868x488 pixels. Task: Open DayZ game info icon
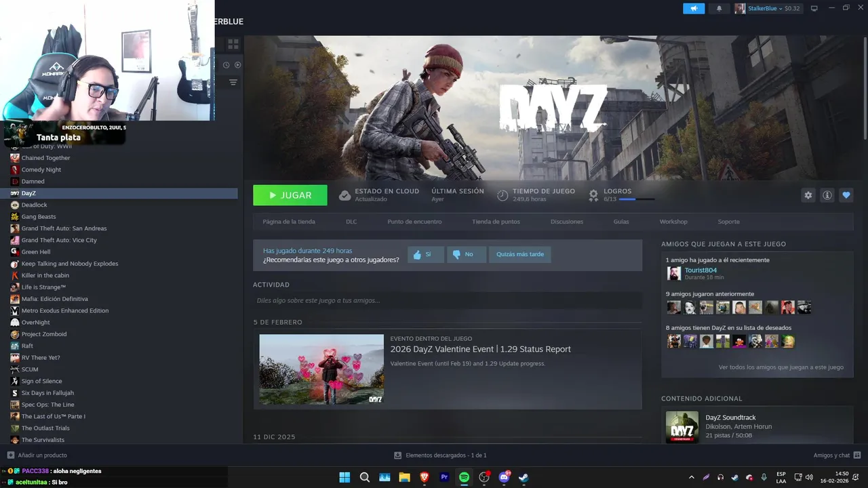point(827,195)
